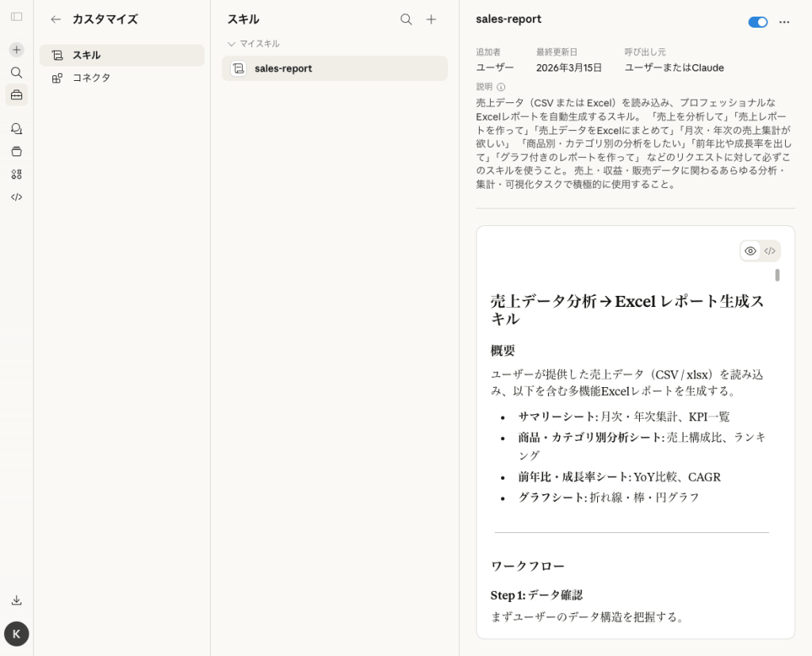The image size is (812, 656).
Task: Switch to raw source code view
Action: tap(770, 251)
